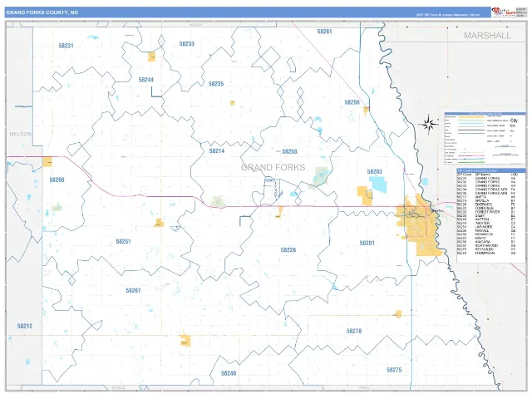Click the REYNOLDS row in ZIP index

487,249
